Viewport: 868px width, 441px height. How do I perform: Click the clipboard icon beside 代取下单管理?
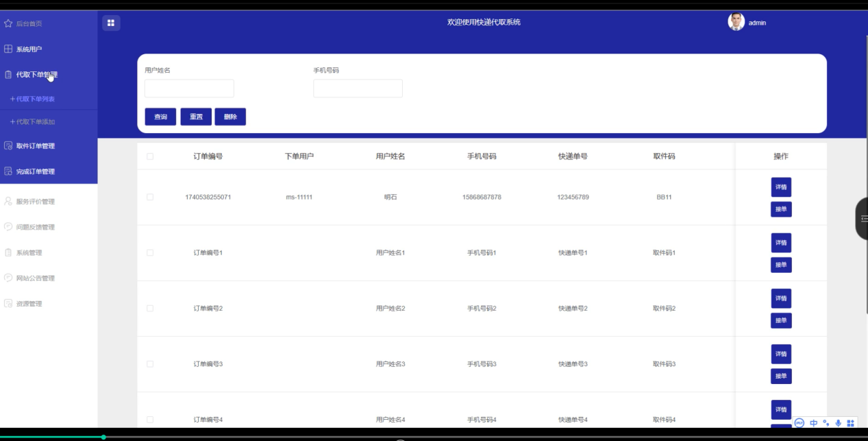(8, 75)
